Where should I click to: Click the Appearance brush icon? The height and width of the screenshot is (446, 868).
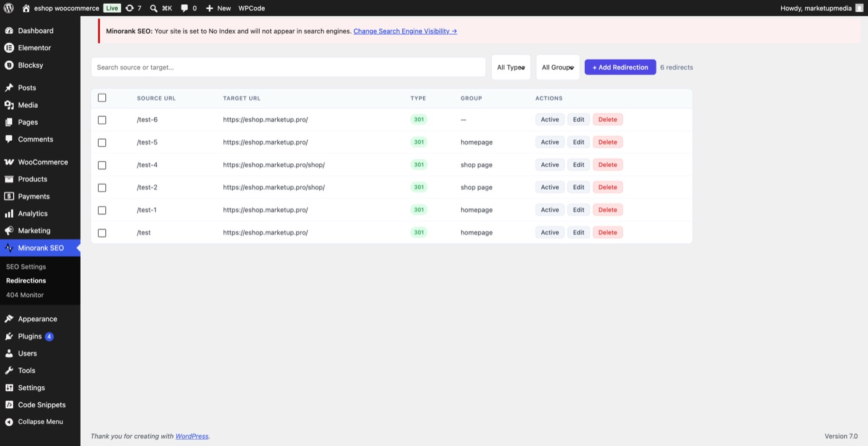9,319
